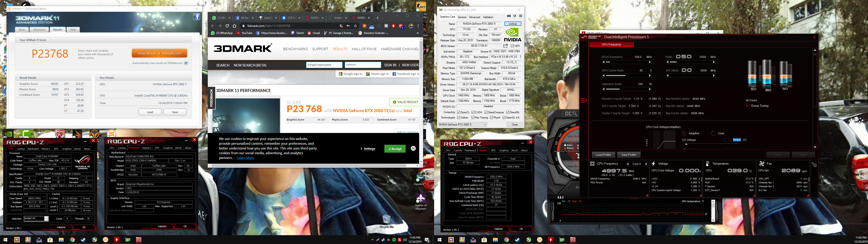Viewport: 868px width, 244px height.
Task: Open Steam from the left taskbar
Action: [83, 240]
